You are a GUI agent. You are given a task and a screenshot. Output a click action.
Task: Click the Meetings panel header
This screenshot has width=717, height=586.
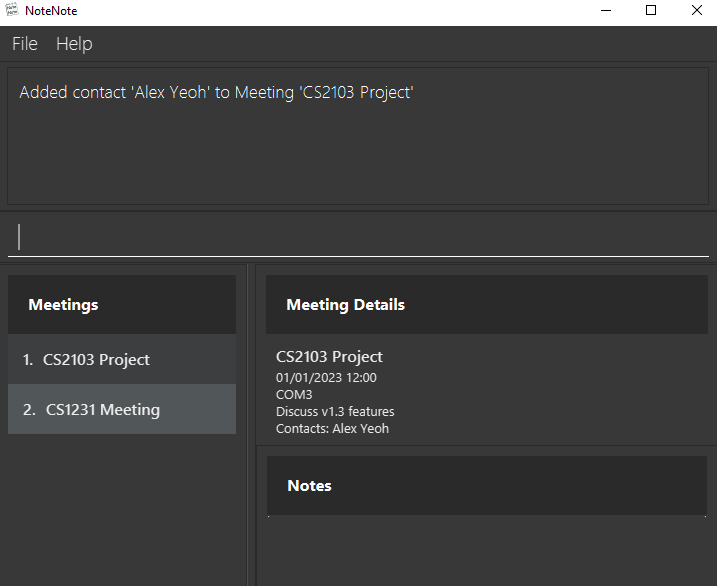click(x=122, y=304)
